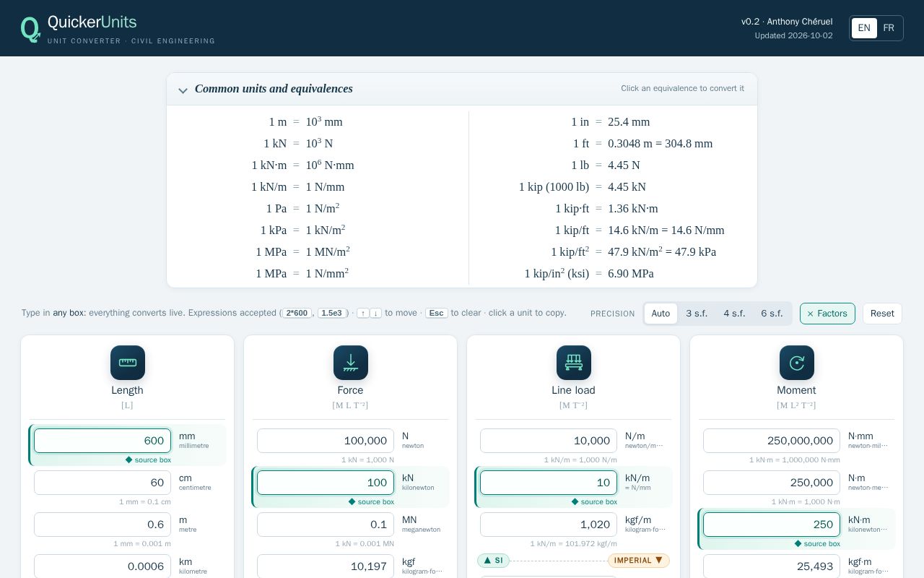
Task: Switch language to FR
Action: tap(889, 28)
